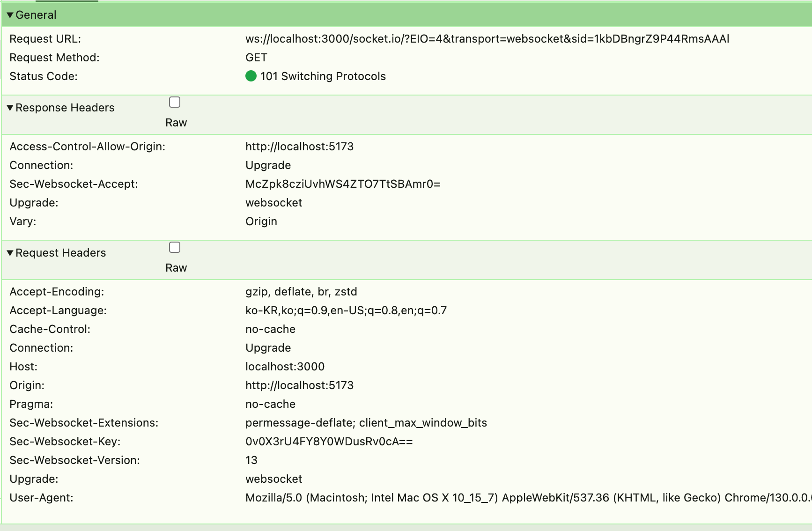
Task: Collapse the Response Headers section
Action: pyautogui.click(x=10, y=108)
